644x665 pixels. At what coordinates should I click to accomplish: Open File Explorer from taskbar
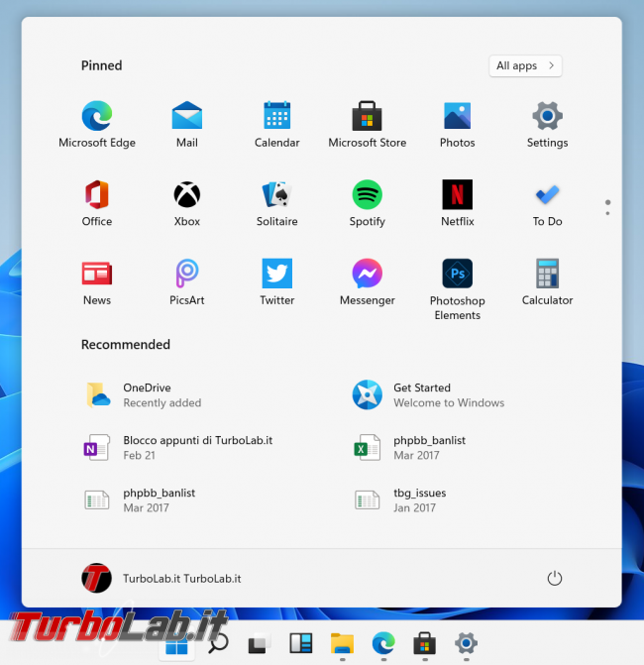(x=342, y=643)
